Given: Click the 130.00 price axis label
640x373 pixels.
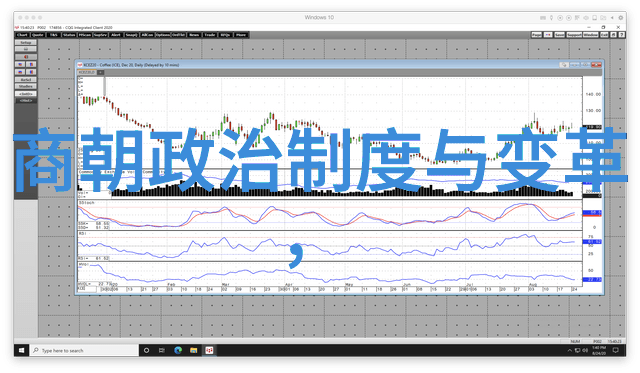Looking at the screenshot, I should tap(593, 111).
